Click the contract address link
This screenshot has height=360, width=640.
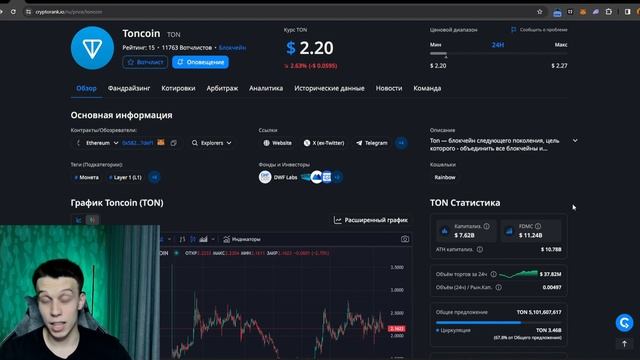pos(138,143)
